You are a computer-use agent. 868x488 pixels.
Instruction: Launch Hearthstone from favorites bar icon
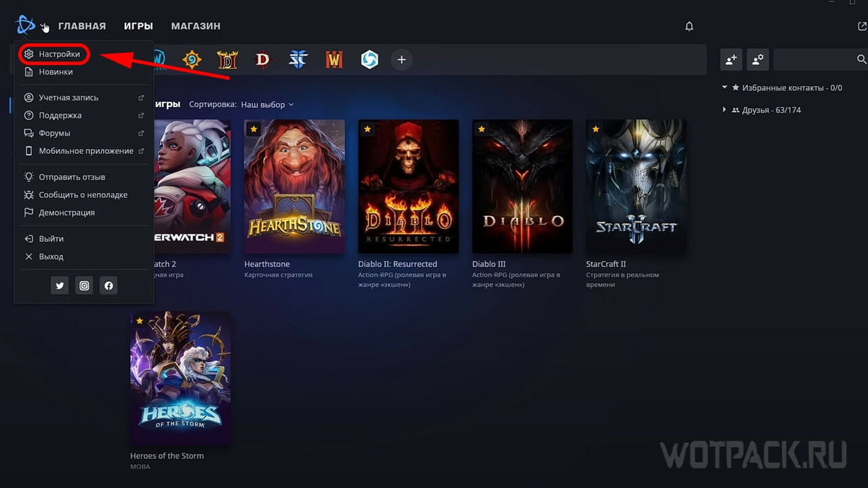coord(192,60)
